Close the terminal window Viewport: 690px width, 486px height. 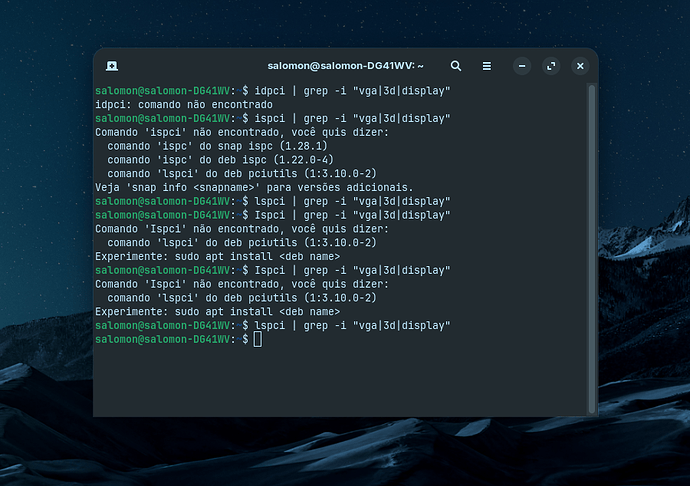click(579, 66)
